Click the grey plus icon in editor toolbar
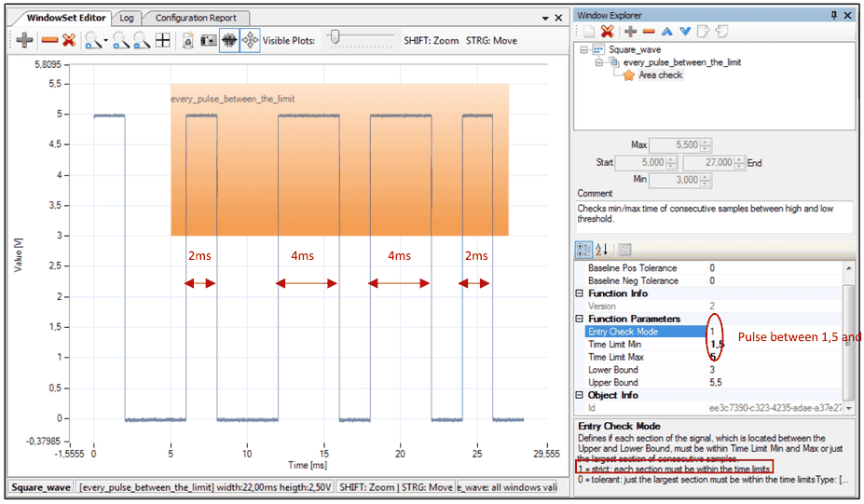 [24, 40]
